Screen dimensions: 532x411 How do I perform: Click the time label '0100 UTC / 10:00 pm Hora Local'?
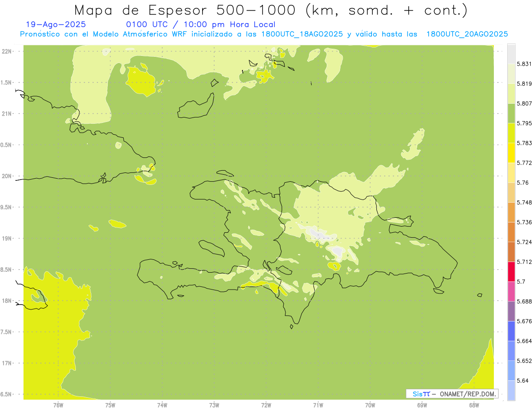pos(200,25)
